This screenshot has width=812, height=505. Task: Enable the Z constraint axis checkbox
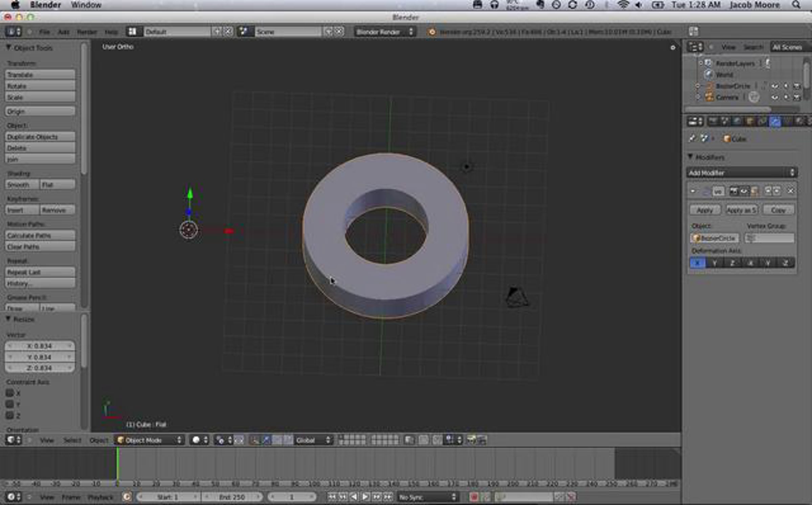(x=10, y=415)
